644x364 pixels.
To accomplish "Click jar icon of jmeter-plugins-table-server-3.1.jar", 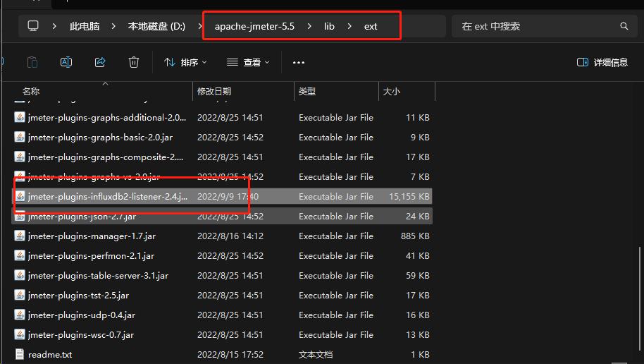I will point(19,275).
